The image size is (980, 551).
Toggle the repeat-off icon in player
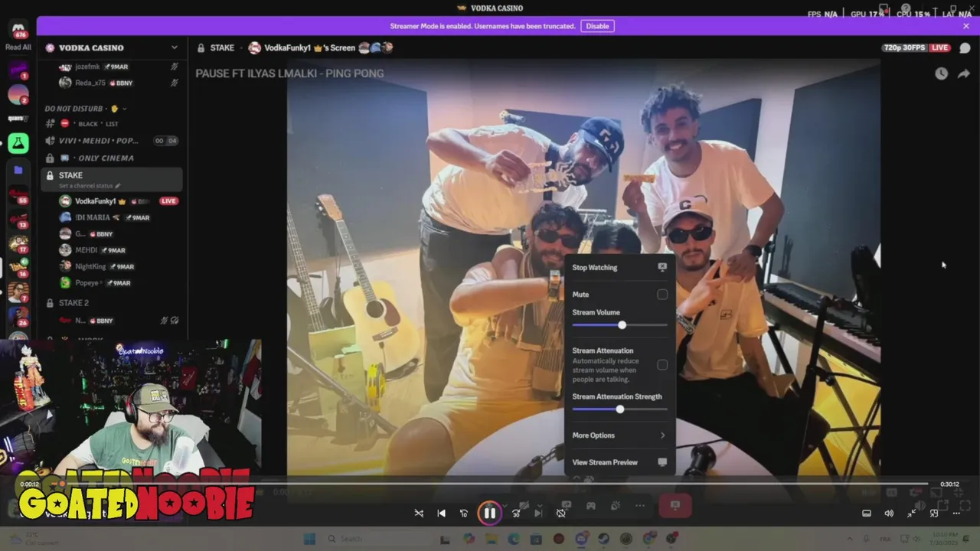[561, 514]
